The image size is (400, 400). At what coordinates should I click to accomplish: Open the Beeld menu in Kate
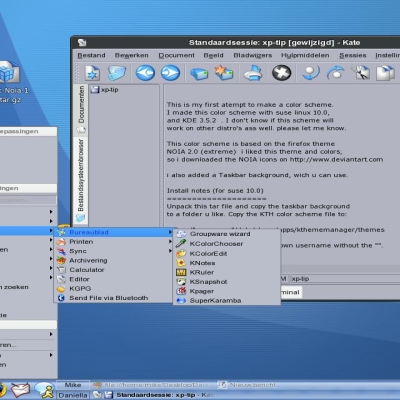pos(213,55)
